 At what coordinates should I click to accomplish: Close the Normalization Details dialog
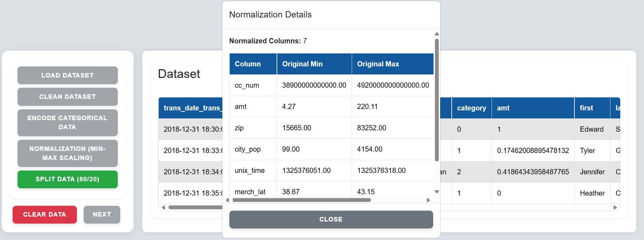point(331,219)
